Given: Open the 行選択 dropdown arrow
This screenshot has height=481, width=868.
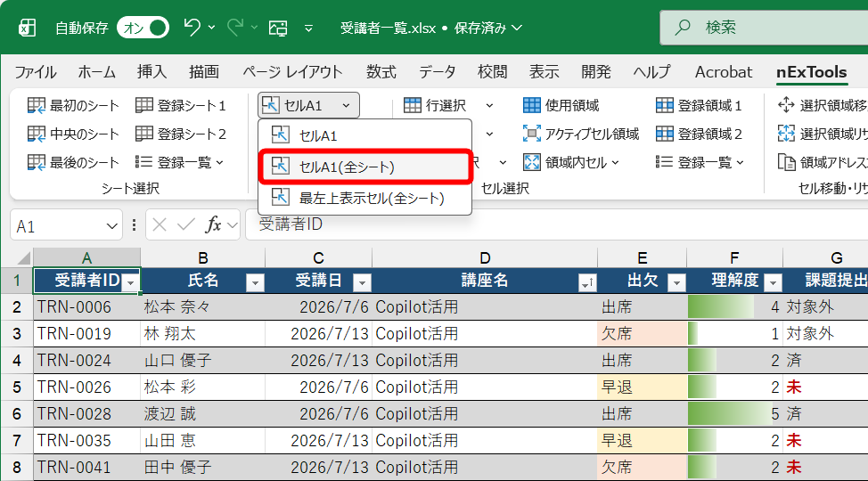Looking at the screenshot, I should [x=489, y=105].
